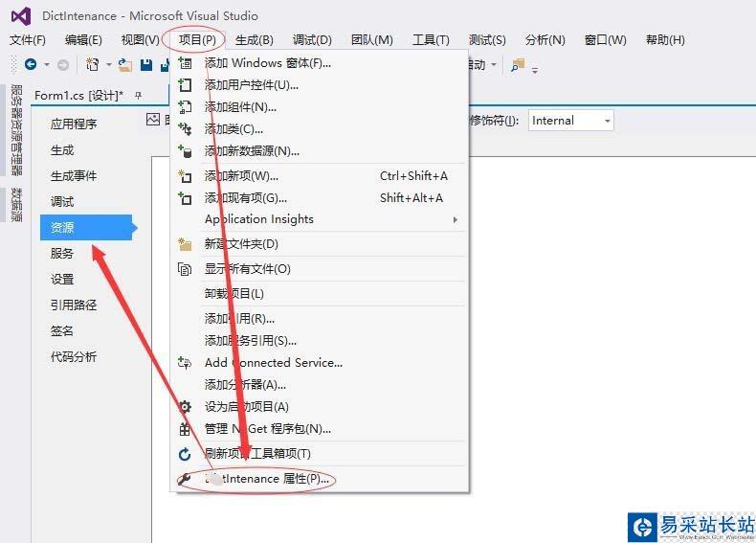This screenshot has height=543, width=756.
Task: Open the 数据源 side tab
Action: 16,205
